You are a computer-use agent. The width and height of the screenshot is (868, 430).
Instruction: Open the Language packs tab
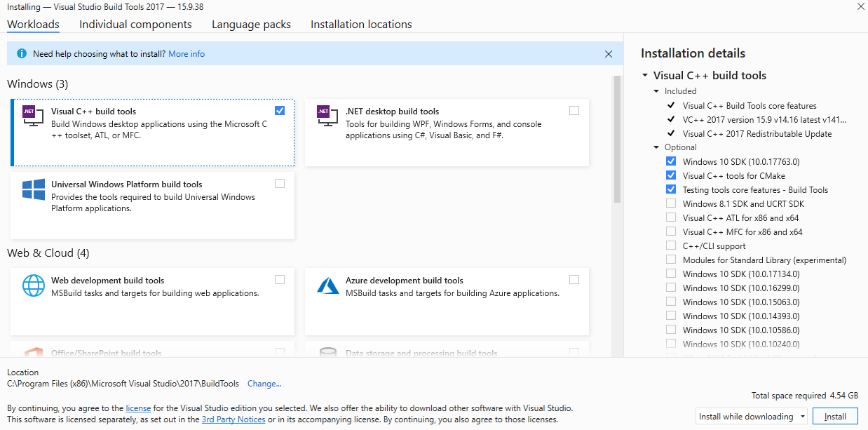(x=251, y=25)
